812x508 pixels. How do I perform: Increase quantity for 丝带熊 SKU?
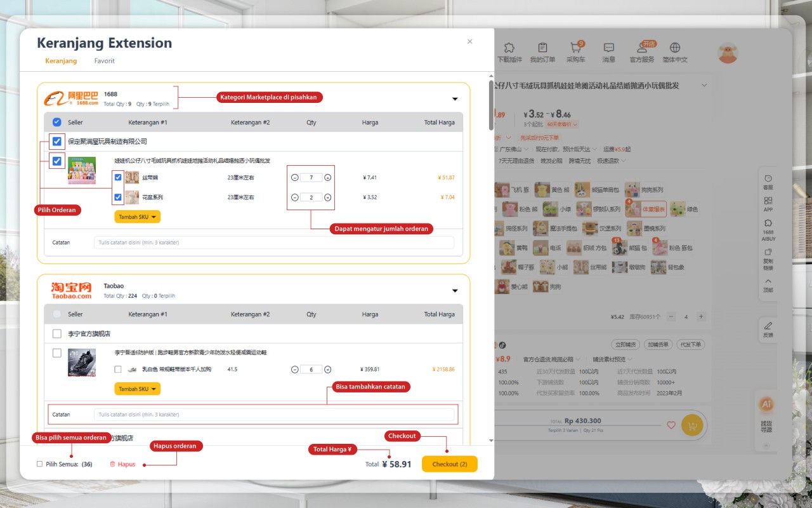(x=327, y=178)
